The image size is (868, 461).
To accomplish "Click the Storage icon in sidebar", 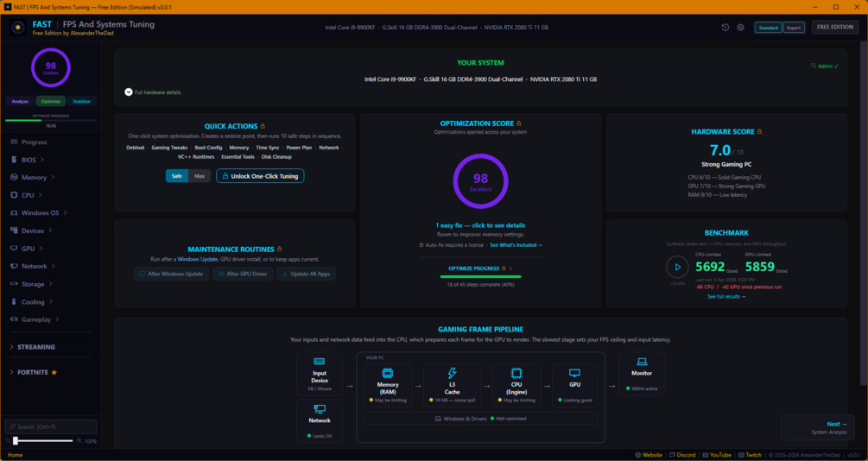I will pyautogui.click(x=14, y=284).
